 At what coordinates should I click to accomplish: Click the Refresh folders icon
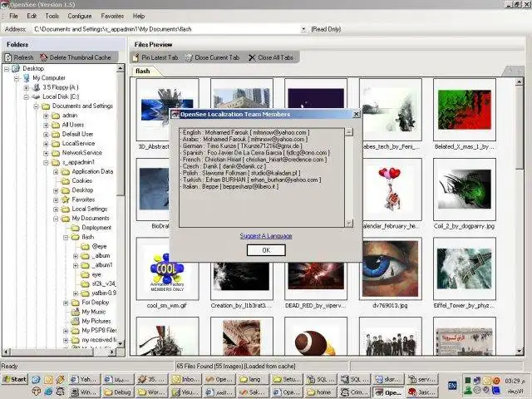pos(8,57)
